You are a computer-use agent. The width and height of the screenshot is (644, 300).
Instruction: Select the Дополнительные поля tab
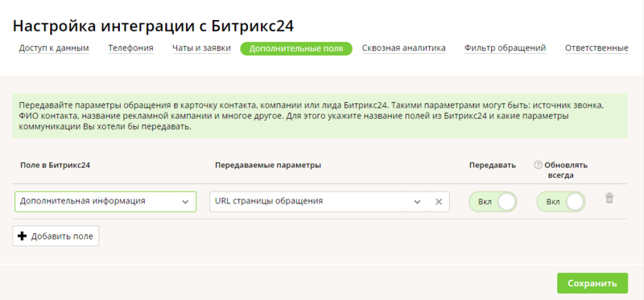point(296,49)
